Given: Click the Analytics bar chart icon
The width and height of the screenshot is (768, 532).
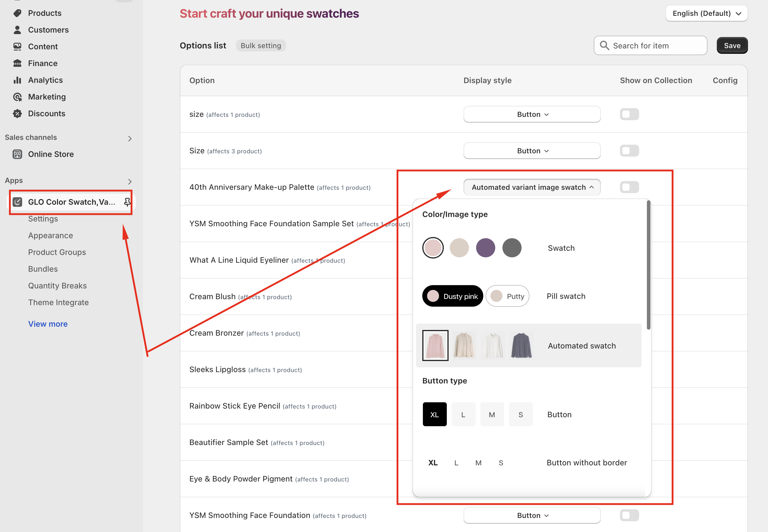Looking at the screenshot, I should pos(17,80).
